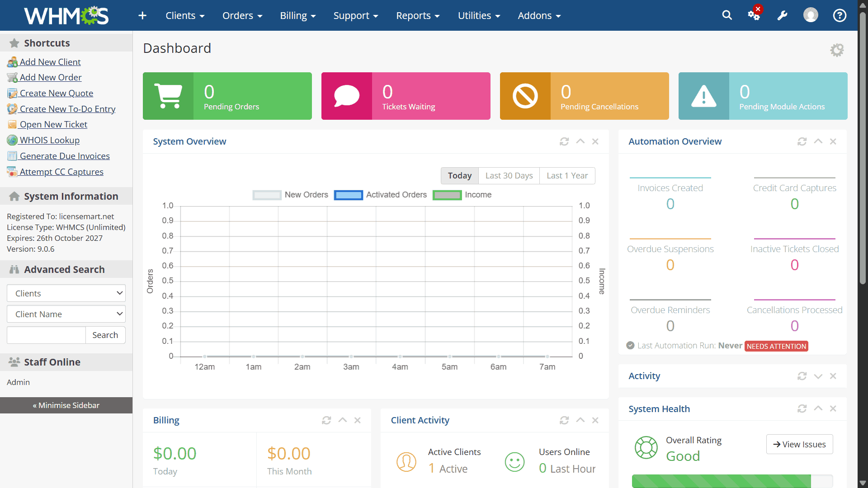868x488 pixels.
Task: Click the advanced search text field
Action: point(46,335)
